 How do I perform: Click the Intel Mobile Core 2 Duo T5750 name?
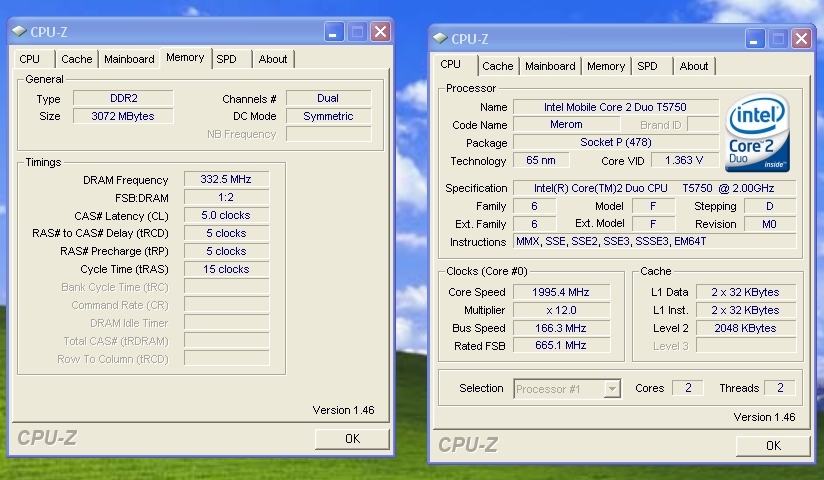pyautogui.click(x=616, y=107)
